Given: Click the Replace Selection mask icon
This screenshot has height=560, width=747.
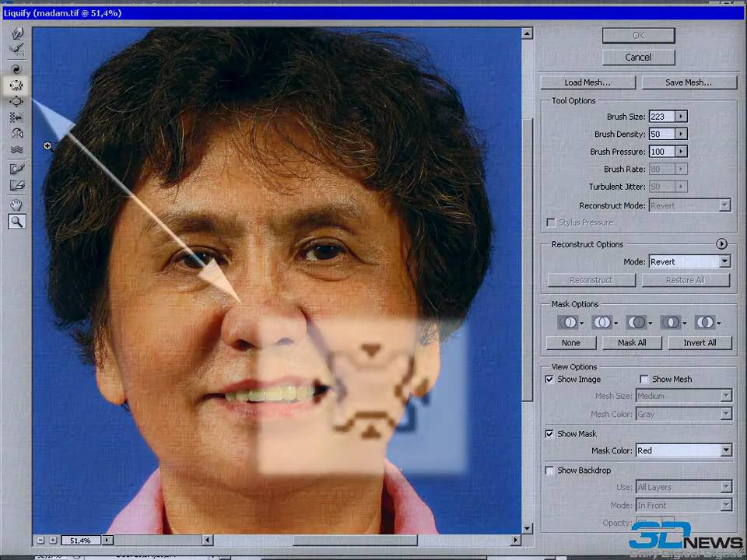Looking at the screenshot, I should coord(570,322).
